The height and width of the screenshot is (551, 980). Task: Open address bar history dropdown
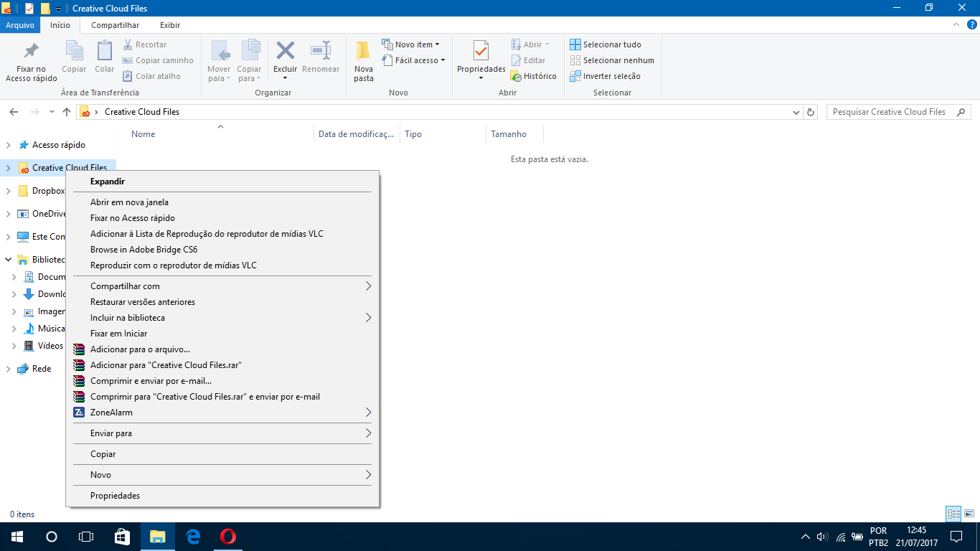(x=796, y=113)
